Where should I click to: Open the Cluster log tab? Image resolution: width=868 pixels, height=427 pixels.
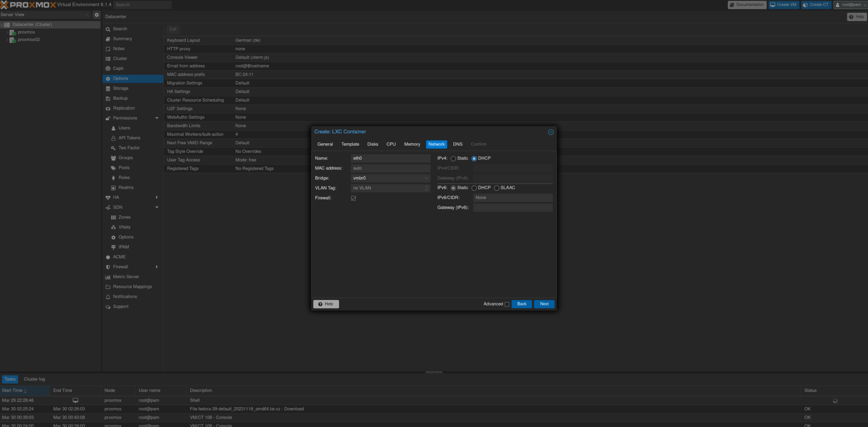(x=34, y=379)
